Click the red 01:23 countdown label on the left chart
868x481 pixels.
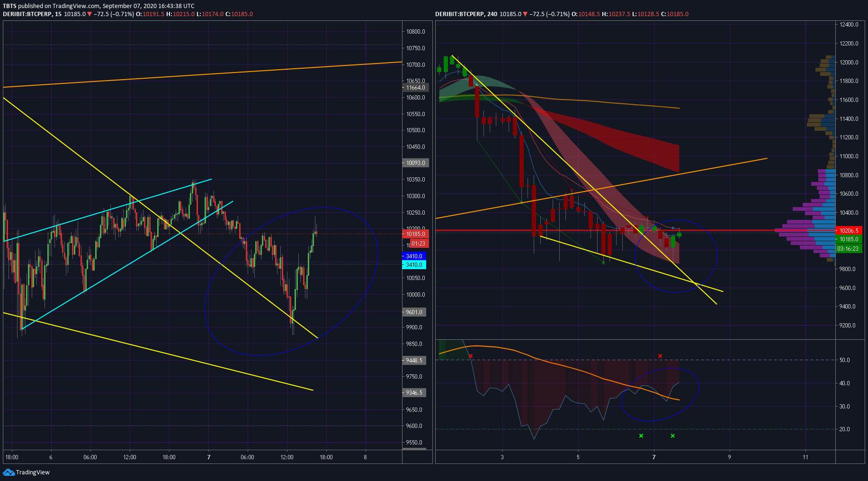419,244
